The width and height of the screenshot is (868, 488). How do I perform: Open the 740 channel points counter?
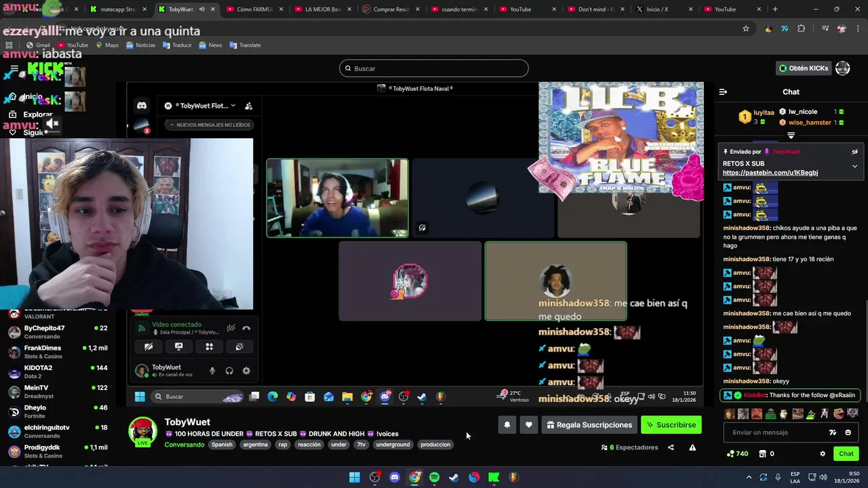737,453
